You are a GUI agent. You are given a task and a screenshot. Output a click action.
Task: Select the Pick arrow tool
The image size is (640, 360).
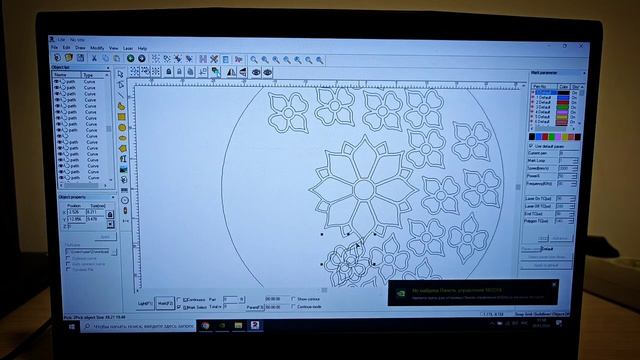[x=120, y=74]
